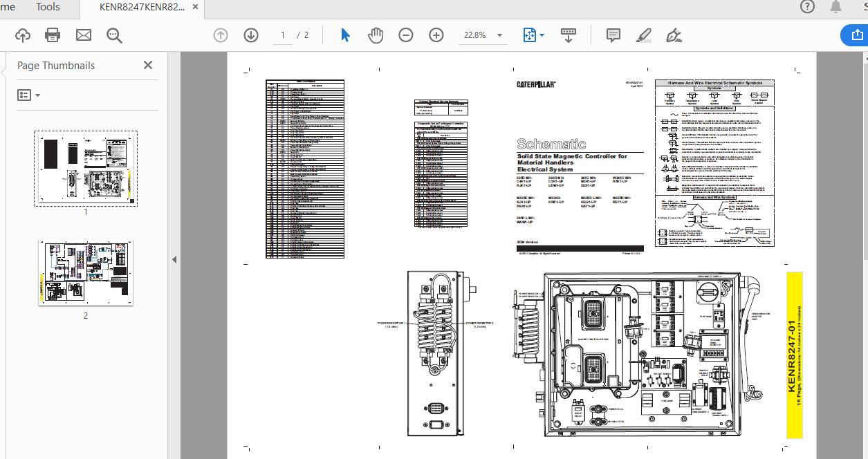
Task: Go to next page arrow
Action: click(251, 35)
